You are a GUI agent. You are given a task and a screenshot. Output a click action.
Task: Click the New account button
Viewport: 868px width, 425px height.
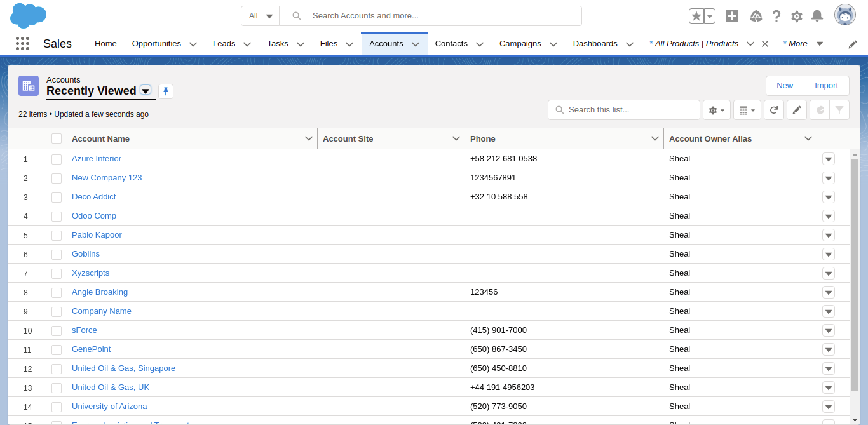tap(785, 86)
